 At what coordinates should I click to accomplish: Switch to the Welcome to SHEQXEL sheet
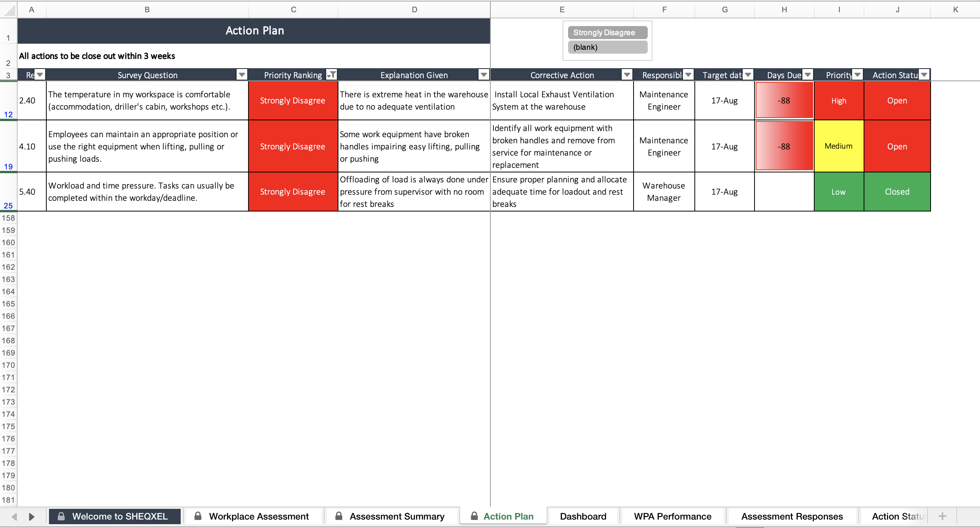pyautogui.click(x=114, y=516)
